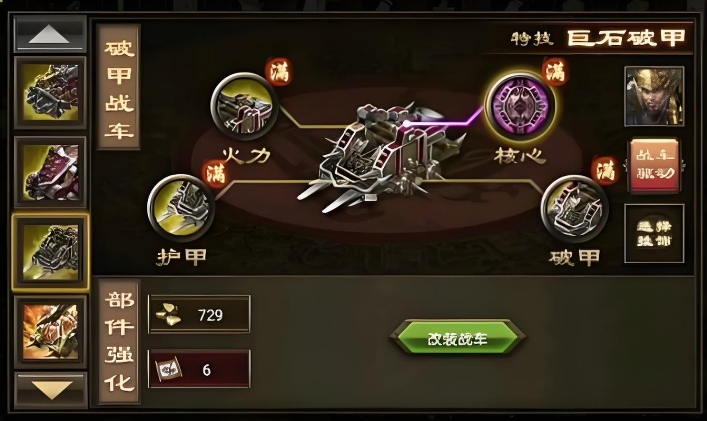Select the fiery fourth chariot thumbnail
The image size is (707, 421).
pyautogui.click(x=50, y=331)
